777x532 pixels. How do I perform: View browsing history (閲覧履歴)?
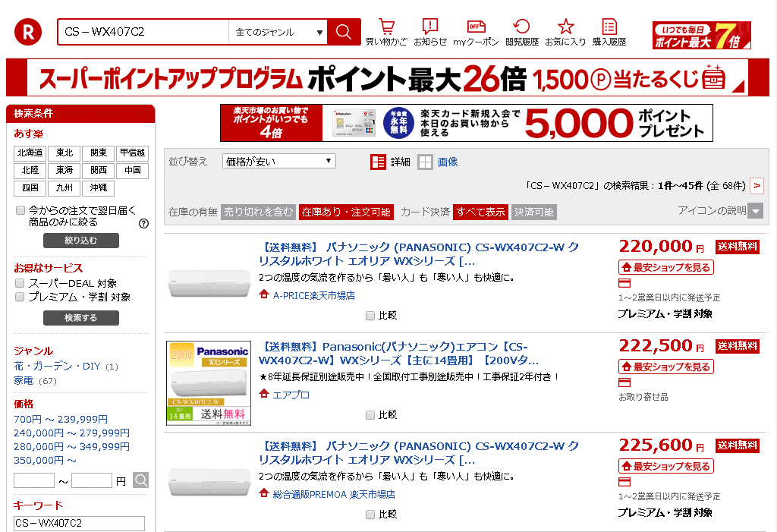click(x=522, y=32)
